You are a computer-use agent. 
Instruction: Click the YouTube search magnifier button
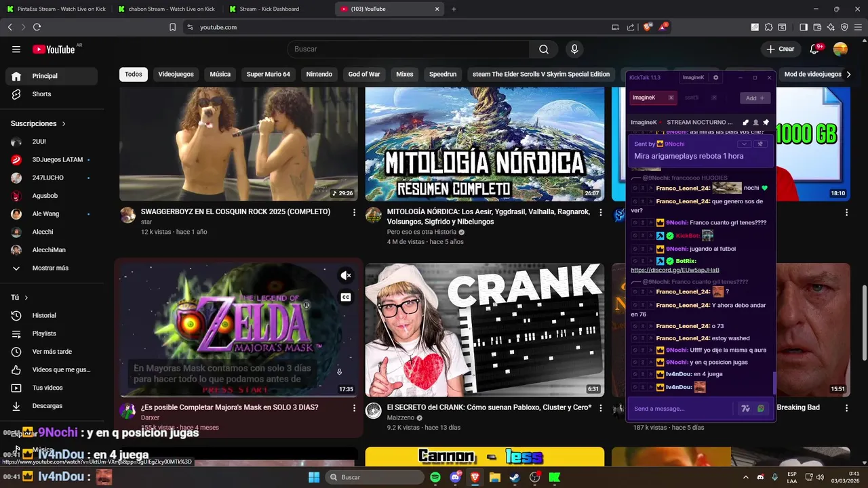(x=544, y=49)
